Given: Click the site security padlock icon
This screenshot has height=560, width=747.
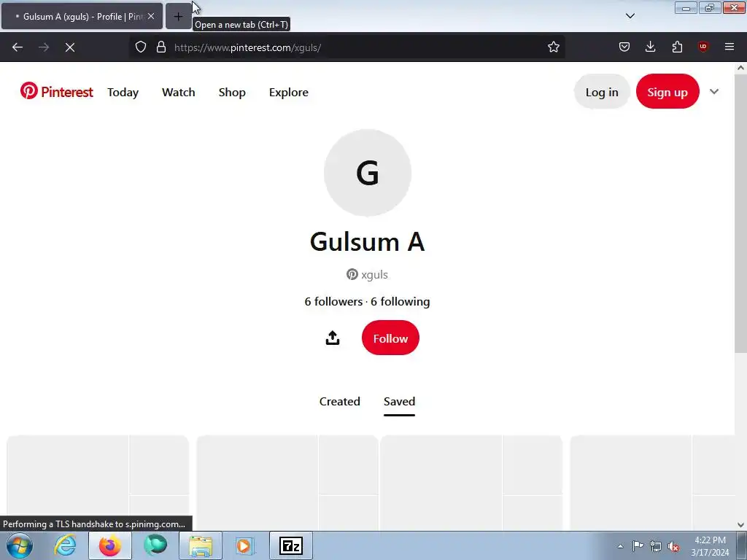Looking at the screenshot, I should tap(161, 47).
